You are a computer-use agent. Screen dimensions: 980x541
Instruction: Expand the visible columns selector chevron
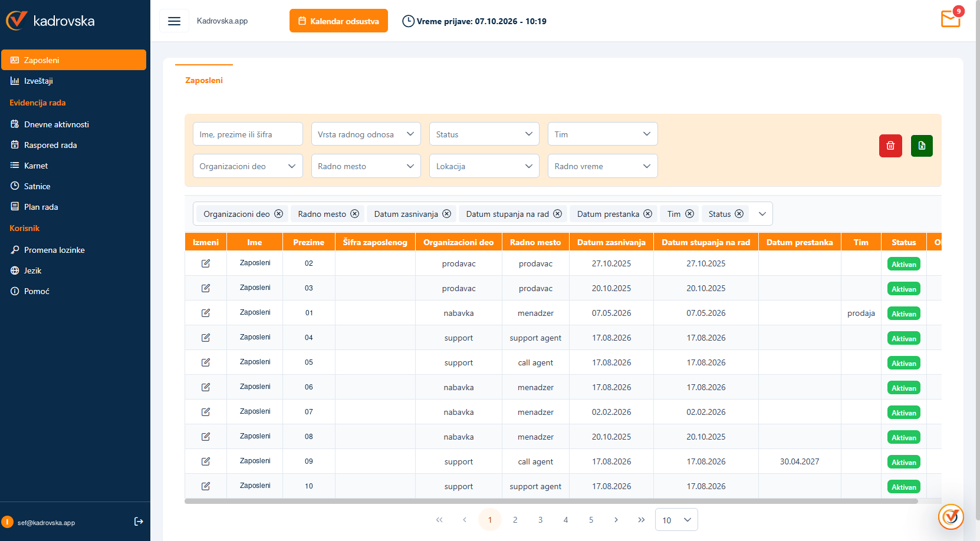(762, 214)
